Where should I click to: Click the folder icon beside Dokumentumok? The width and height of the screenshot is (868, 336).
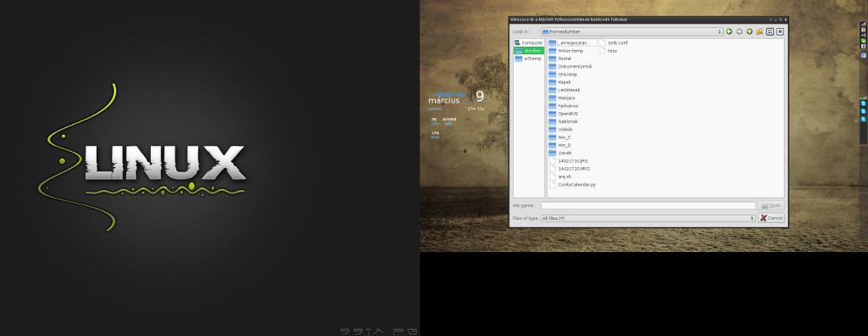point(552,66)
